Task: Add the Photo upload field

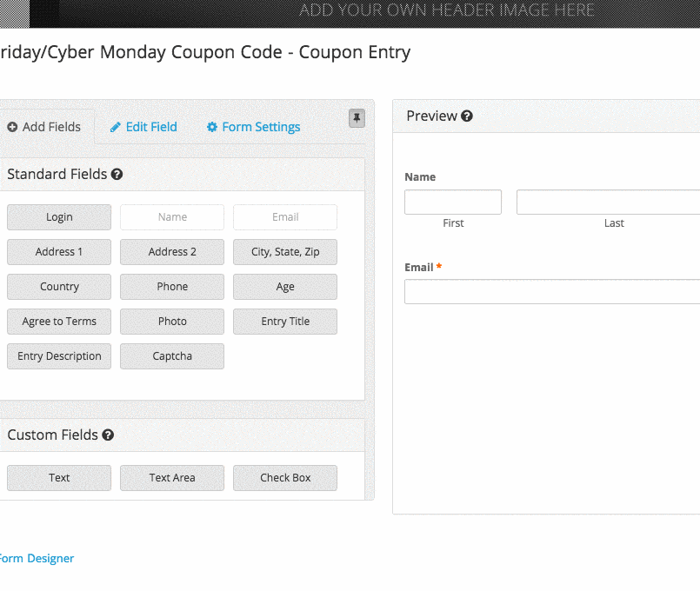Action: (x=172, y=322)
